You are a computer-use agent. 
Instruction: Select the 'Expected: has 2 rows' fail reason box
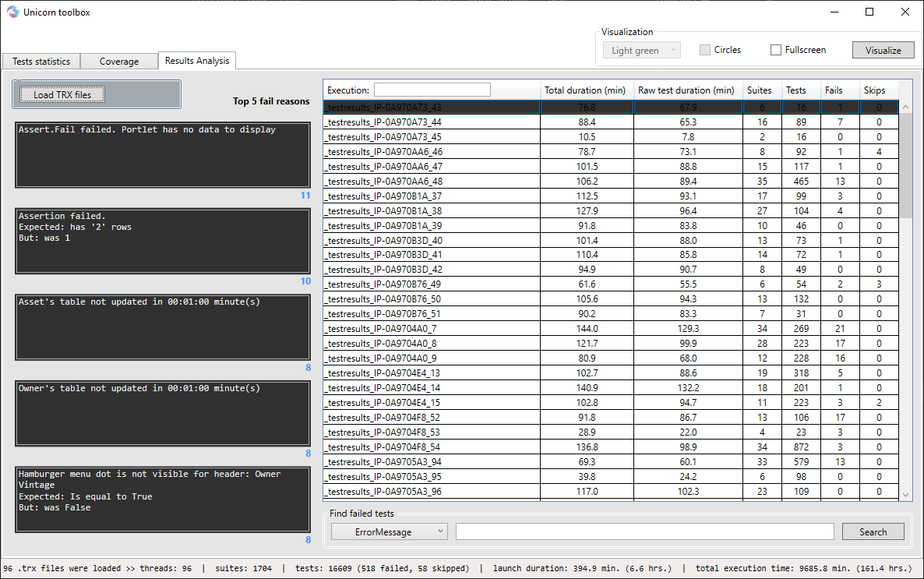[x=163, y=241]
